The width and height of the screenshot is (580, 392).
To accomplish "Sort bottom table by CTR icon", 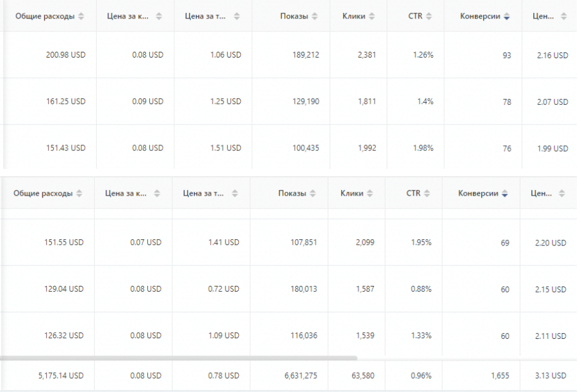I will click(x=427, y=193).
